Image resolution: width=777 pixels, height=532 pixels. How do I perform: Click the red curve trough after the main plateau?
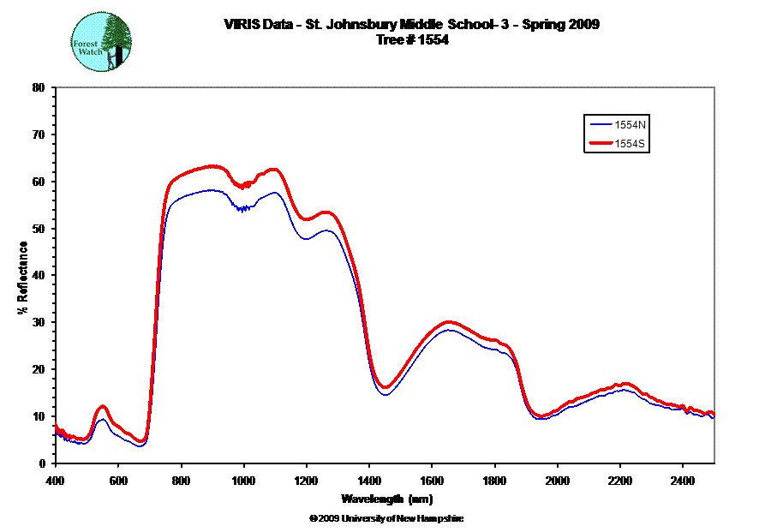386,388
